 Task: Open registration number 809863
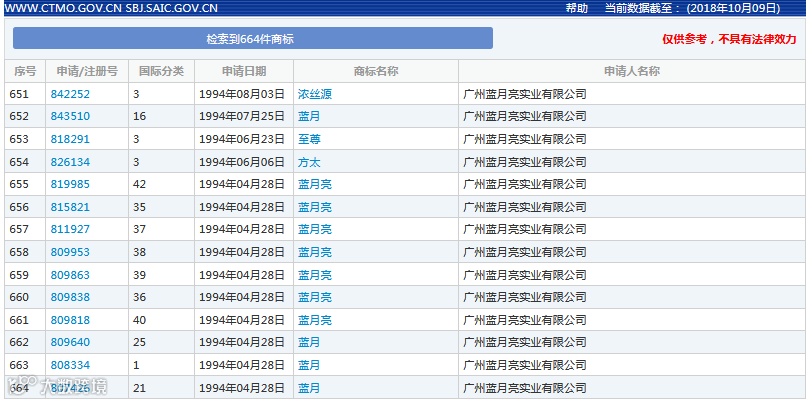(70, 275)
